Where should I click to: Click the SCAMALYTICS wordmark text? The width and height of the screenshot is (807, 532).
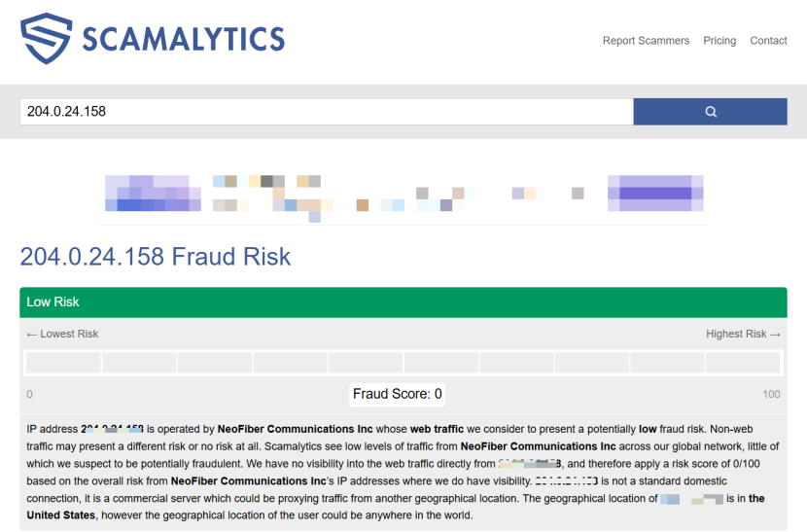(x=183, y=40)
